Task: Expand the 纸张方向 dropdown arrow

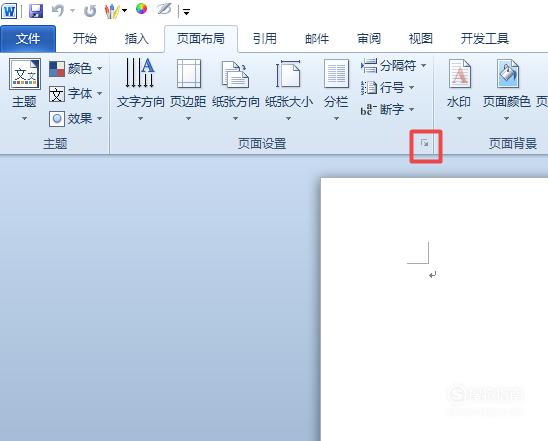Action: click(236, 119)
